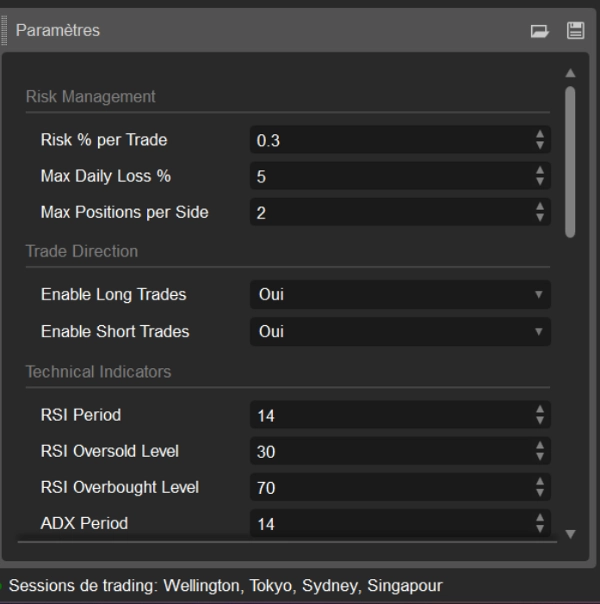Click the vertical scrollbar thumb

pos(570,160)
